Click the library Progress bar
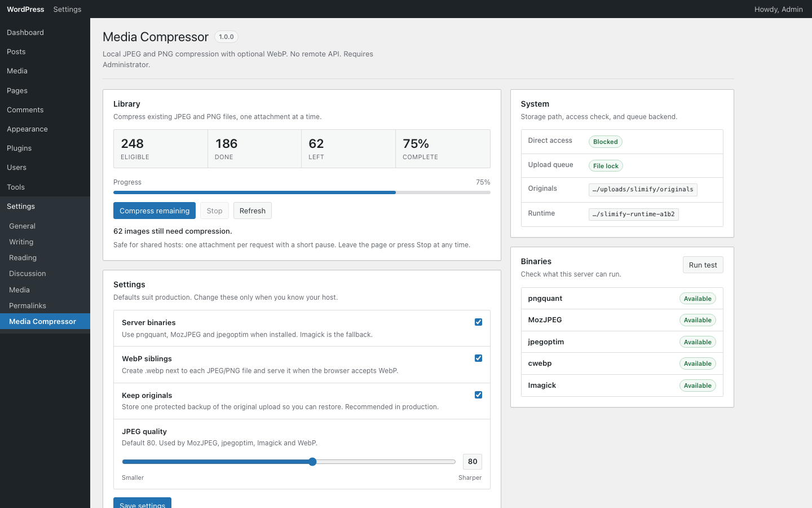812x508 pixels. [302, 192]
